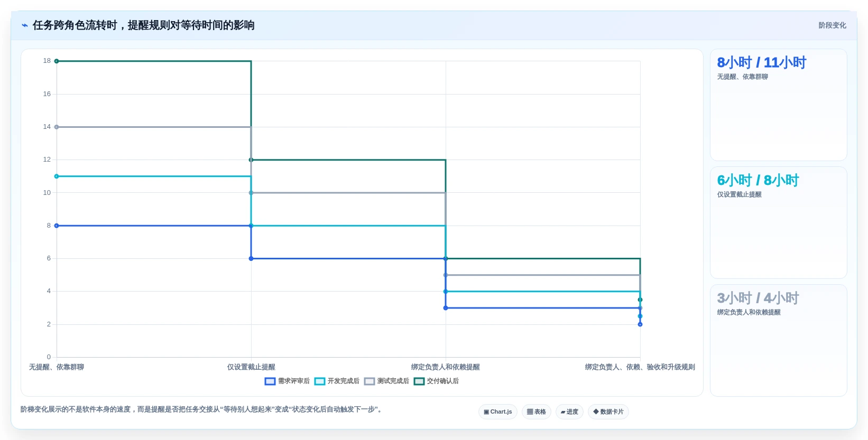Screen dimensions: 868x440
Task: Click the card caption 仅设置截止提醒
Action: click(739, 195)
